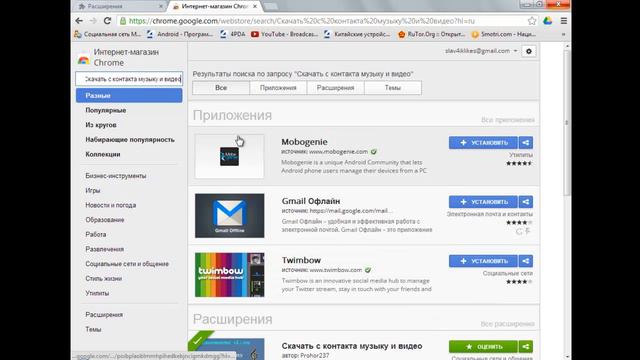Reload the page with the refresh icon
This screenshot has height=360, width=640.
pyautogui.click(x=107, y=21)
